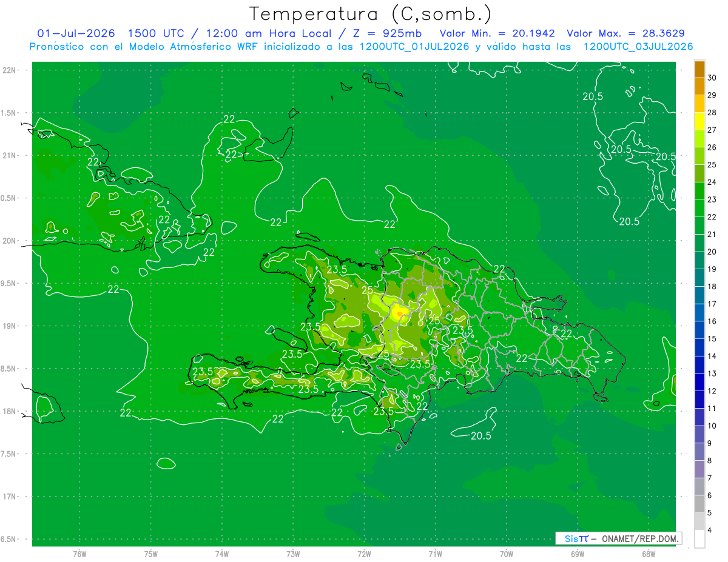Click the longitude label '73W'
Image resolution: width=728 pixels, height=562 pixels.
tap(293, 554)
